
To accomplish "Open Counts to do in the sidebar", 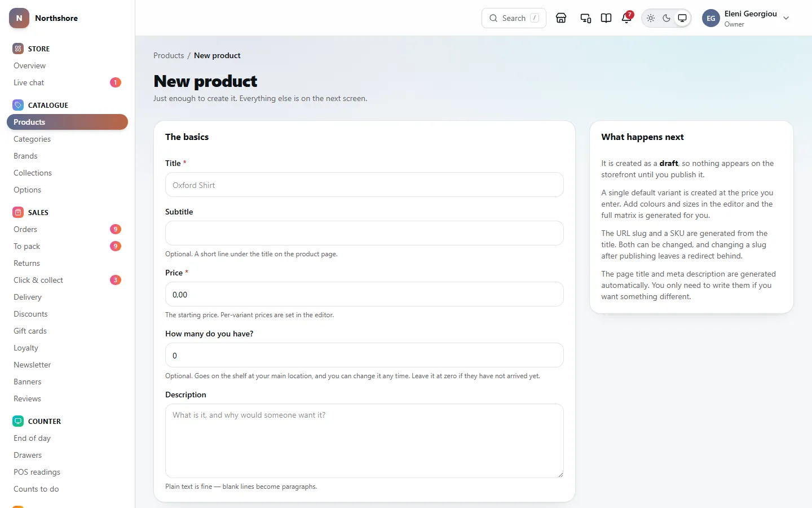I will (67, 489).
